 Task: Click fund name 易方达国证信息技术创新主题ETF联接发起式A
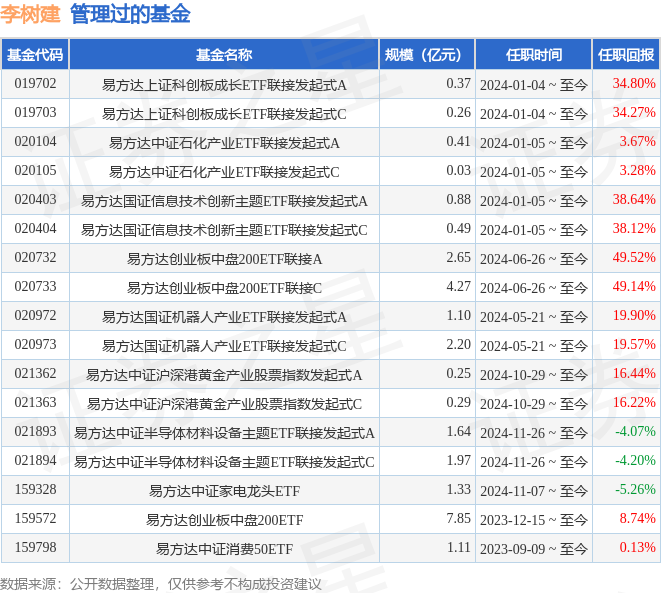click(x=224, y=201)
